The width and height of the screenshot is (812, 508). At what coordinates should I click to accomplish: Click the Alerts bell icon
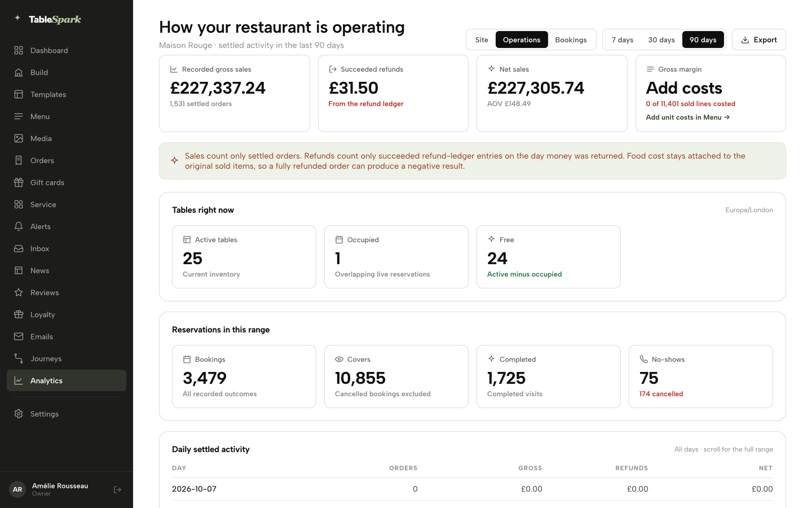[x=19, y=226]
